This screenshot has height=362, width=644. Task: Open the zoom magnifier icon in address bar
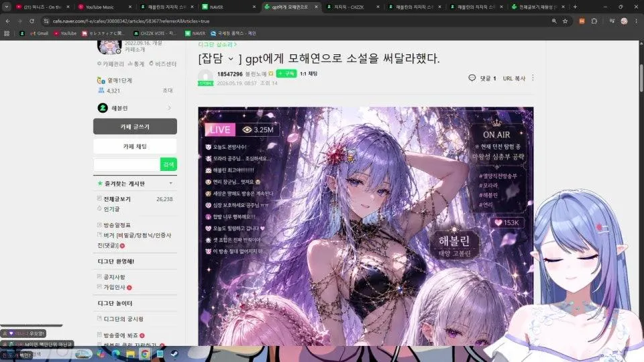pos(554,21)
